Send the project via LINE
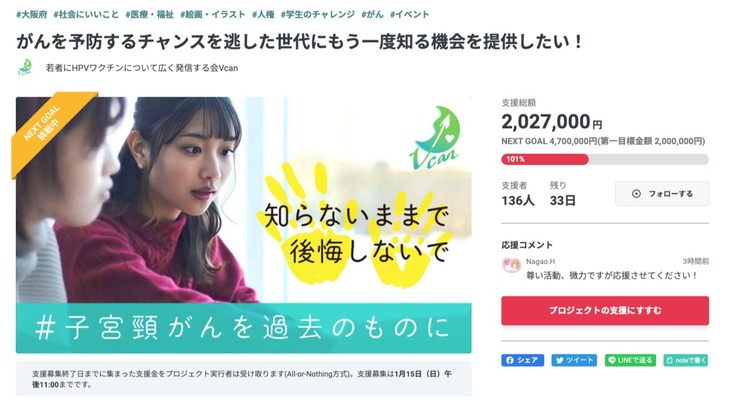Image resolution: width=736 pixels, height=410 pixels. coord(630,360)
